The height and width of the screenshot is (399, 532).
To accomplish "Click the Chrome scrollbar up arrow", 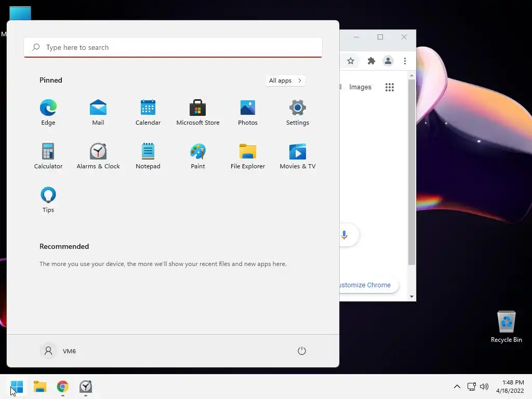I will [x=411, y=75].
